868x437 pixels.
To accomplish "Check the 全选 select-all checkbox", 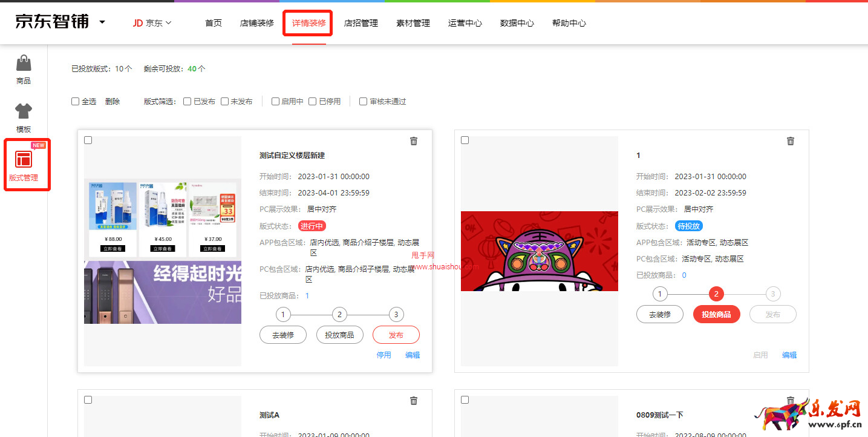I will point(76,102).
